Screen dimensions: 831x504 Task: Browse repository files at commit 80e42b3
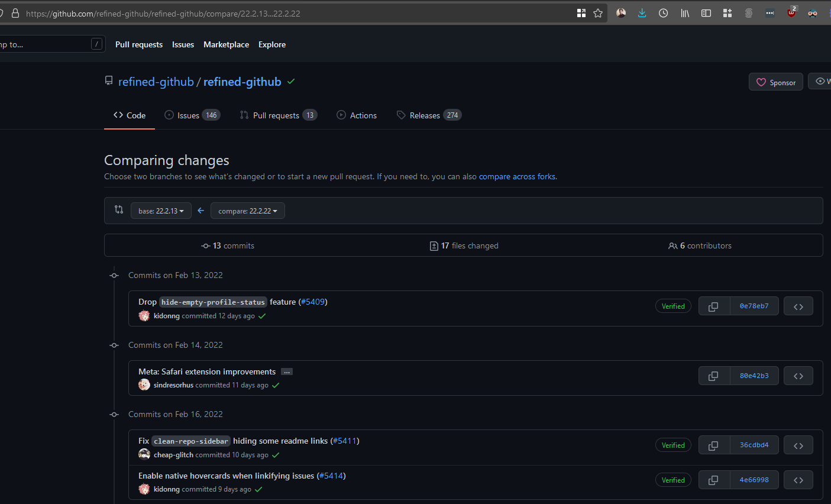tap(798, 376)
